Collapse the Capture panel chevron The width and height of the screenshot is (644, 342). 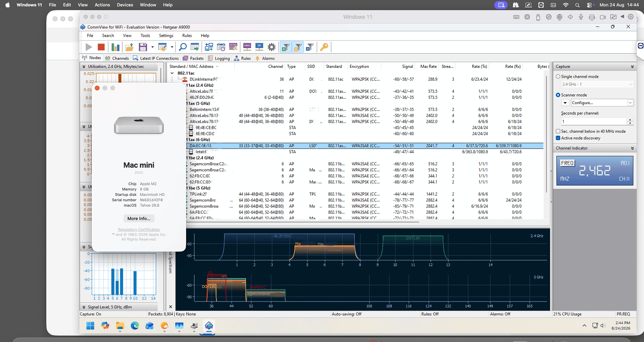pyautogui.click(x=632, y=67)
